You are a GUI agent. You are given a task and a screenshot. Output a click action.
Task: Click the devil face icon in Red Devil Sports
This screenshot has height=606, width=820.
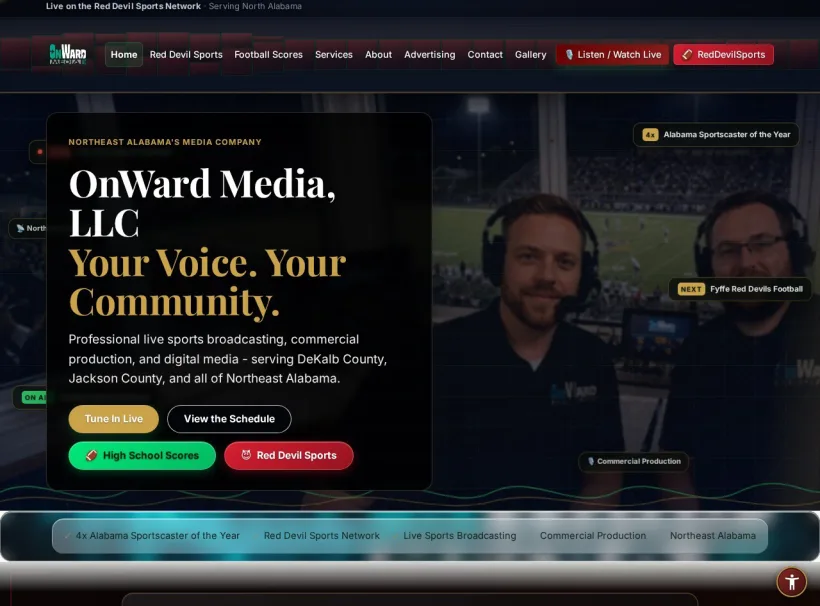click(x=246, y=455)
